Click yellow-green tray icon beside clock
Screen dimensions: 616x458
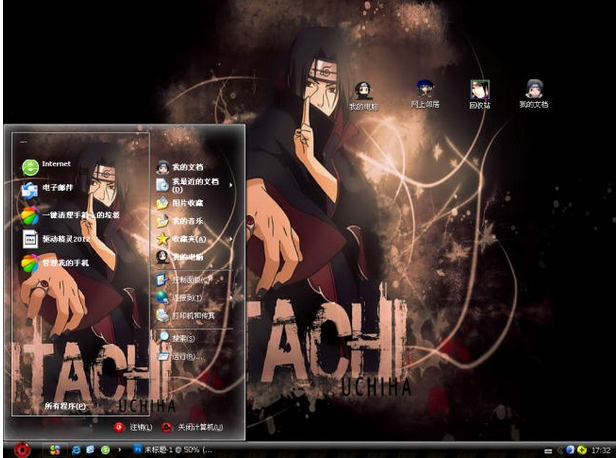[582, 450]
